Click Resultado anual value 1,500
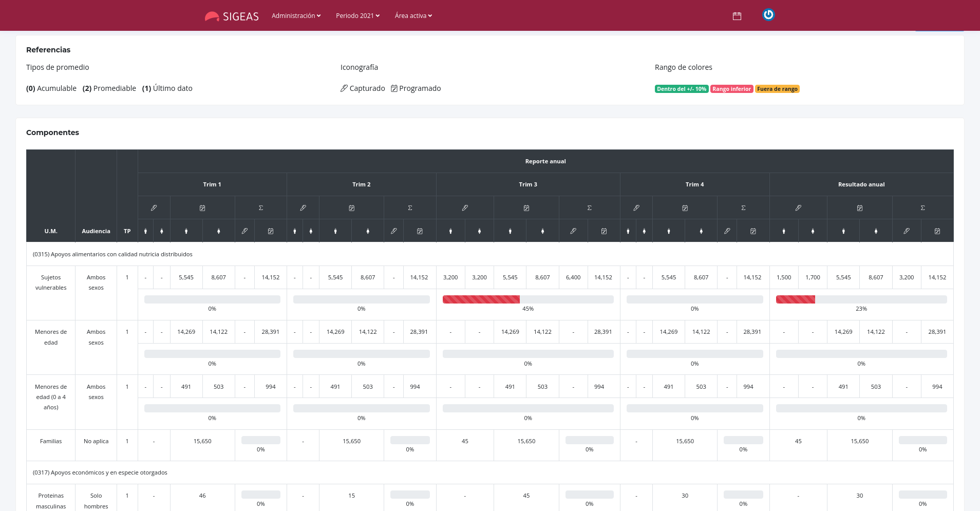Screen dimensions: 980x511 (x=784, y=277)
